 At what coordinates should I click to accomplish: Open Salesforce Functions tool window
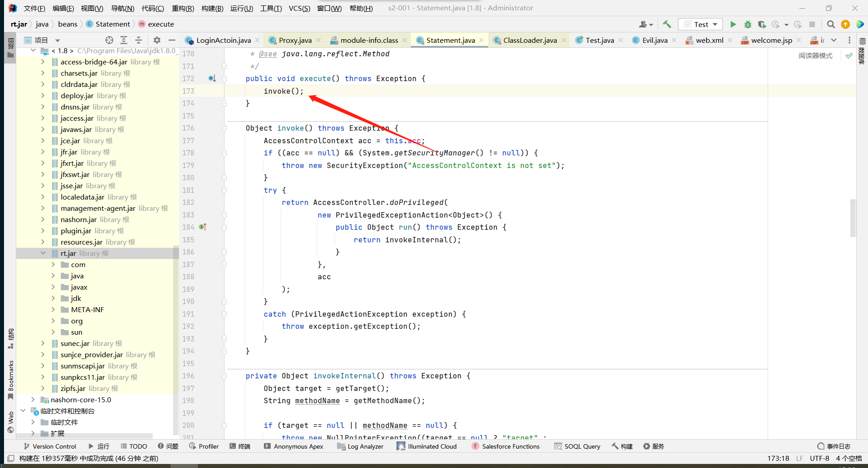506,446
